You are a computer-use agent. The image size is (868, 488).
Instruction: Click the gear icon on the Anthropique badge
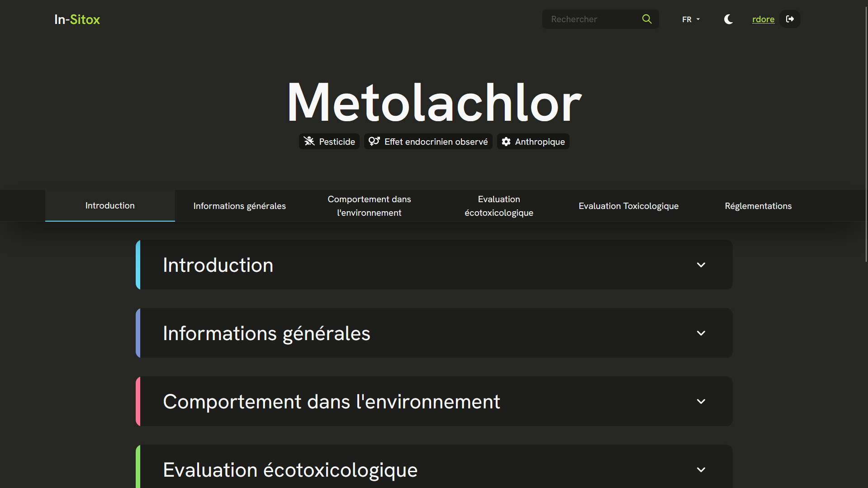pos(506,141)
